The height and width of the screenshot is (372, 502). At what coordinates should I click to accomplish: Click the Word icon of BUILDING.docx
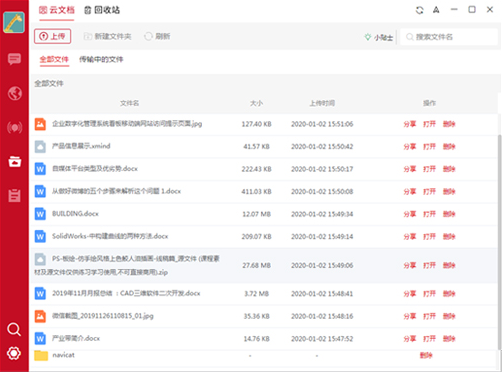(x=40, y=214)
